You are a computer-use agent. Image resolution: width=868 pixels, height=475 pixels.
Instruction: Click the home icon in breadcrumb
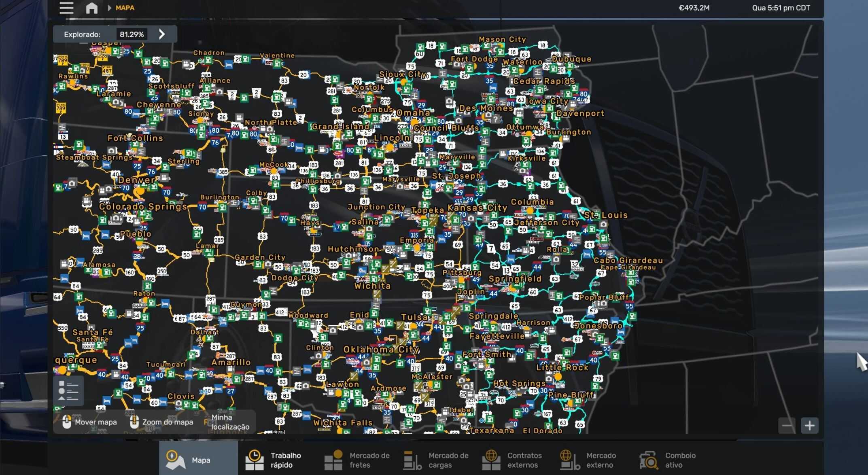click(x=92, y=8)
